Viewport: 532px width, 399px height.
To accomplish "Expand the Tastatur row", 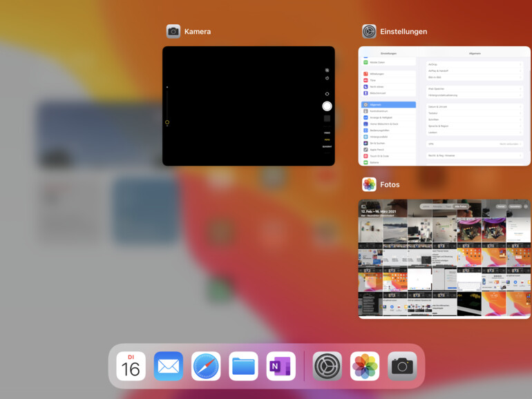I will 475,113.
